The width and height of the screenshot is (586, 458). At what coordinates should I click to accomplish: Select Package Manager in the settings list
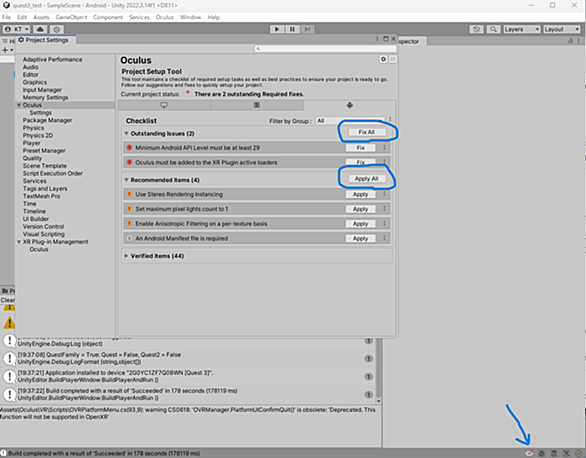click(x=47, y=120)
